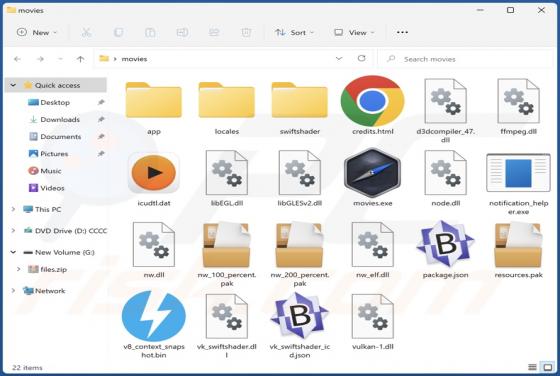Collapse the New Volume (G:) node
Screen dimensions: 560x376
pyautogui.click(x=13, y=252)
